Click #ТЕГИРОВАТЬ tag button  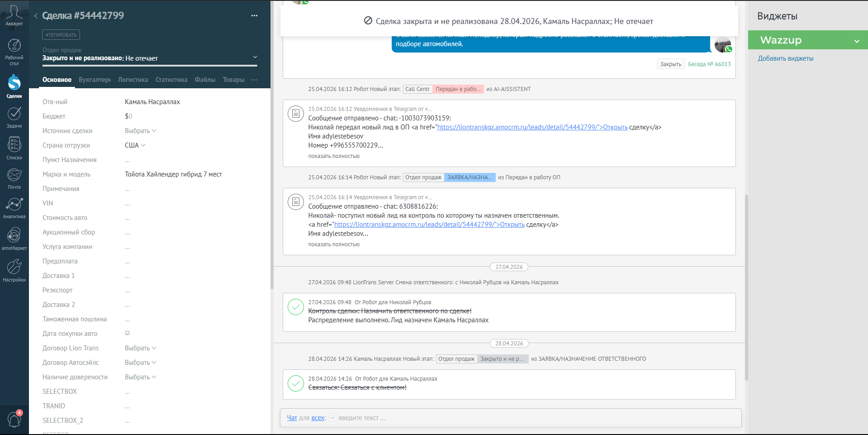pyautogui.click(x=61, y=35)
